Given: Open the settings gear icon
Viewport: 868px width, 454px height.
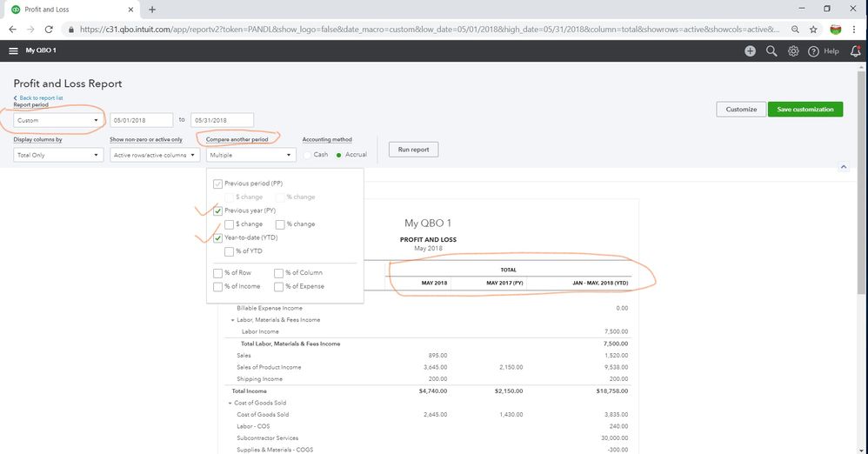Looking at the screenshot, I should click(x=793, y=51).
